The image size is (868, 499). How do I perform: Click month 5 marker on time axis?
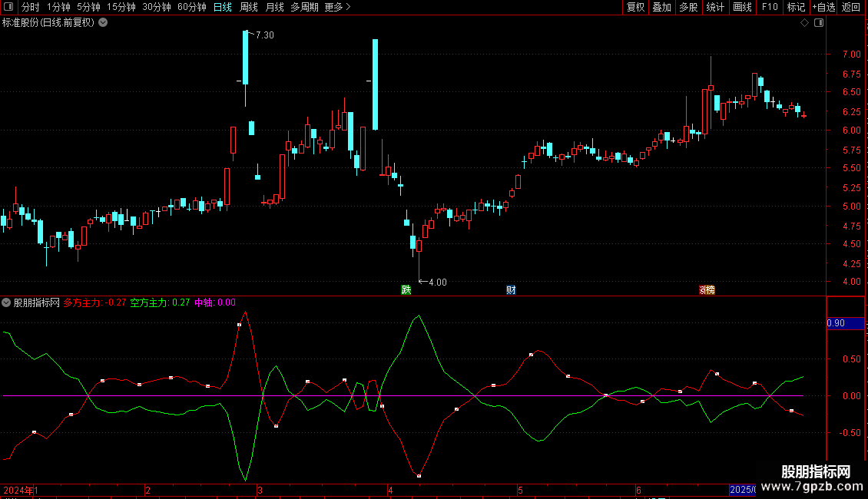click(x=520, y=490)
